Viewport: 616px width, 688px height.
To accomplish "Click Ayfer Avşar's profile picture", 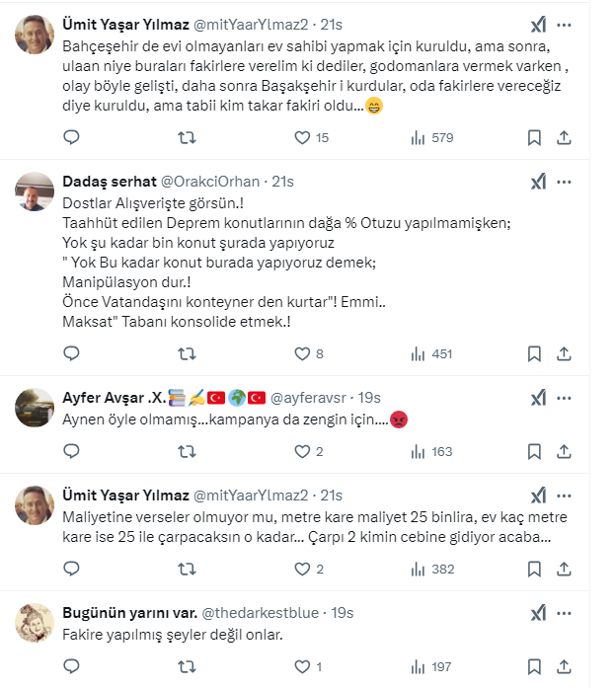I will tap(35, 406).
